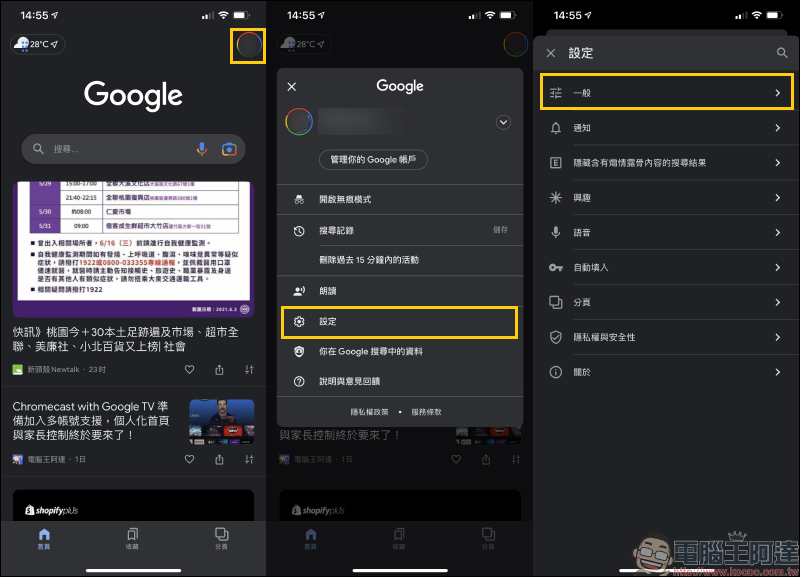Open 通知 notification settings
The image size is (800, 577).
[x=667, y=128]
